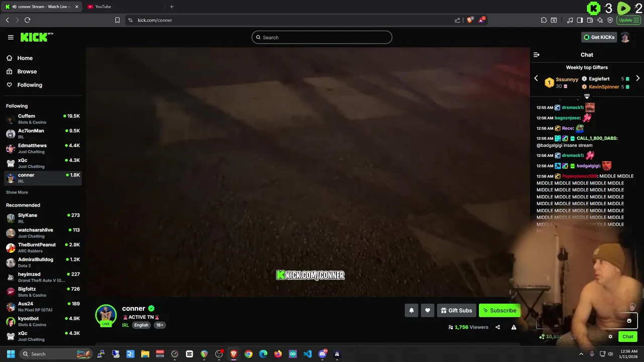Open Cuffem channel in Following list

(43, 119)
